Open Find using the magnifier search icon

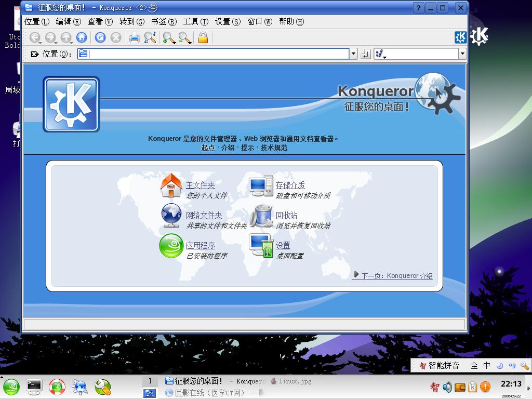pyautogui.click(x=150, y=37)
